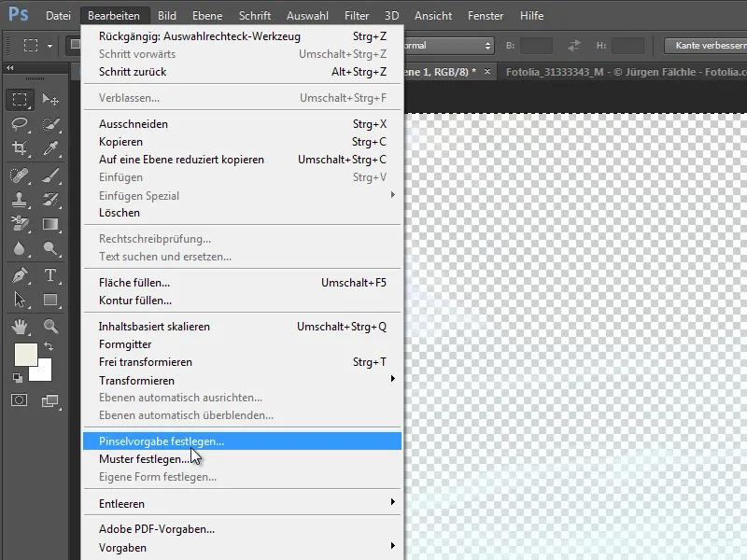The image size is (747, 560).
Task: Select the Crop tool
Action: pyautogui.click(x=20, y=148)
